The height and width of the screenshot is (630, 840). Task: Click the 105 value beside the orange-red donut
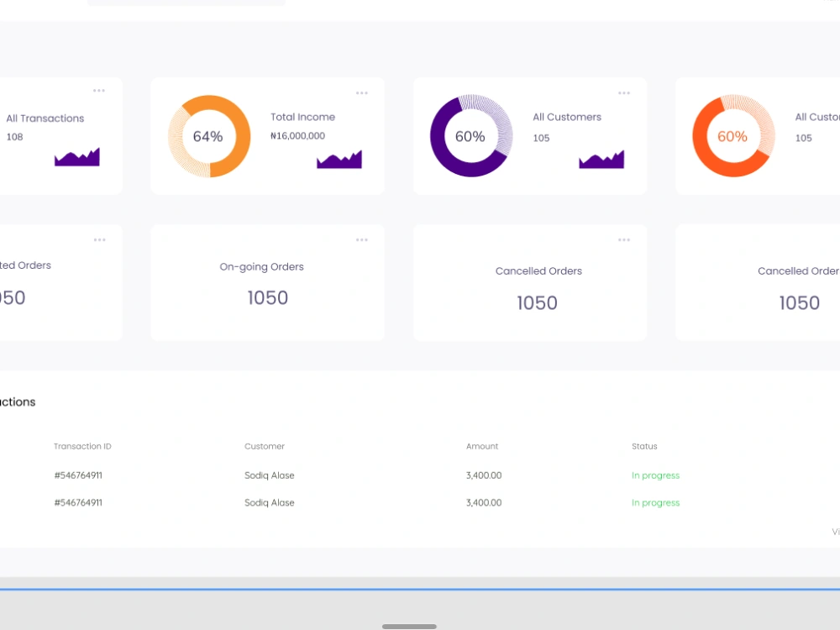(x=804, y=139)
